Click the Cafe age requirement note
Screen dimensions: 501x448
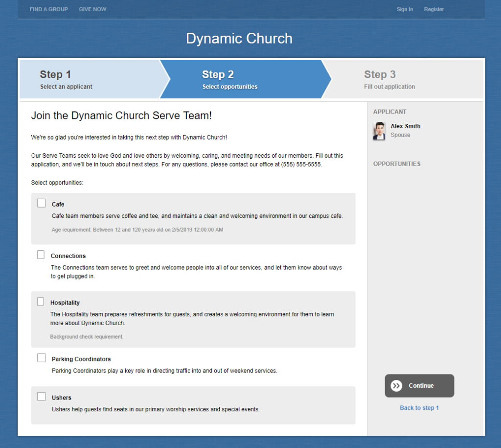[137, 230]
